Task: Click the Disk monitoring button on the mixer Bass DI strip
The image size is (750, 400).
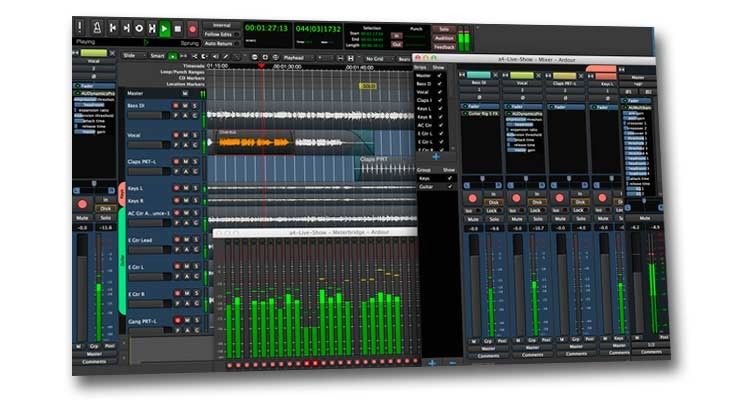Action: click(494, 202)
